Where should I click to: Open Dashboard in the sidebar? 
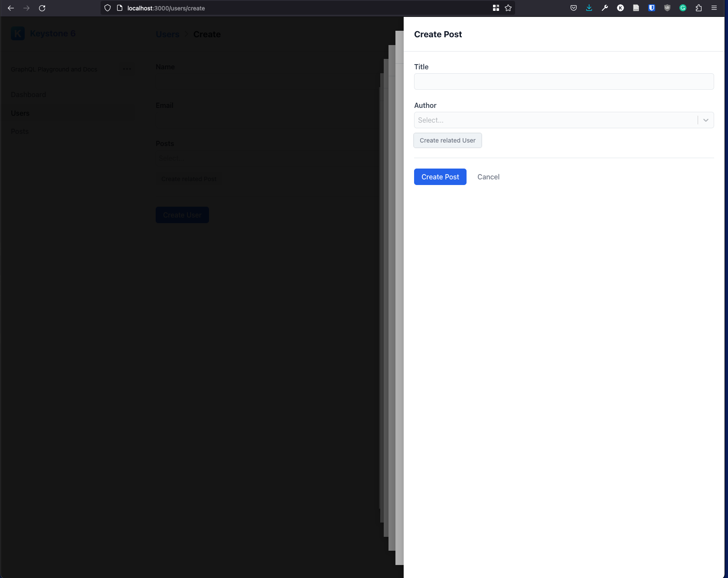[x=29, y=94]
